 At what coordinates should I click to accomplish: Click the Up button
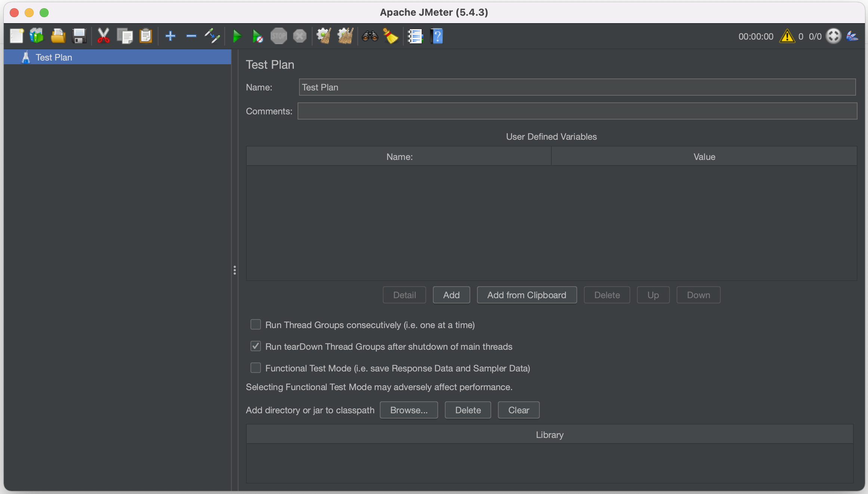click(653, 295)
